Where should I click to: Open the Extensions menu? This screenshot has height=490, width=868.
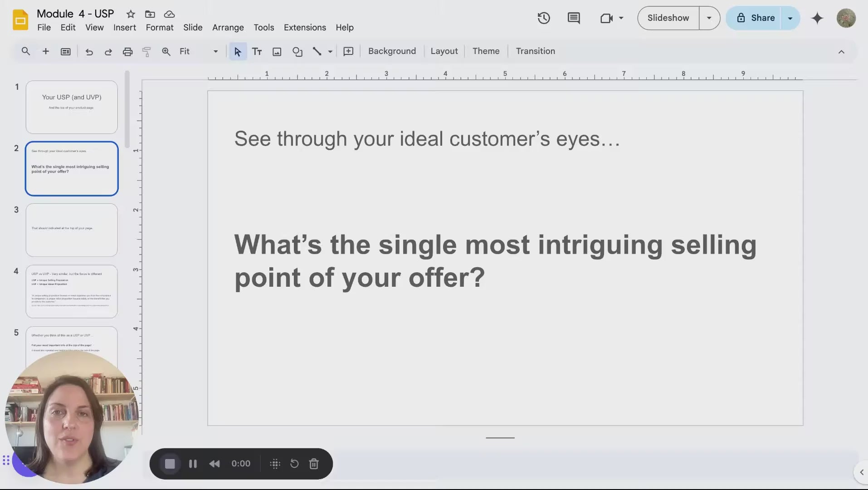pos(304,28)
